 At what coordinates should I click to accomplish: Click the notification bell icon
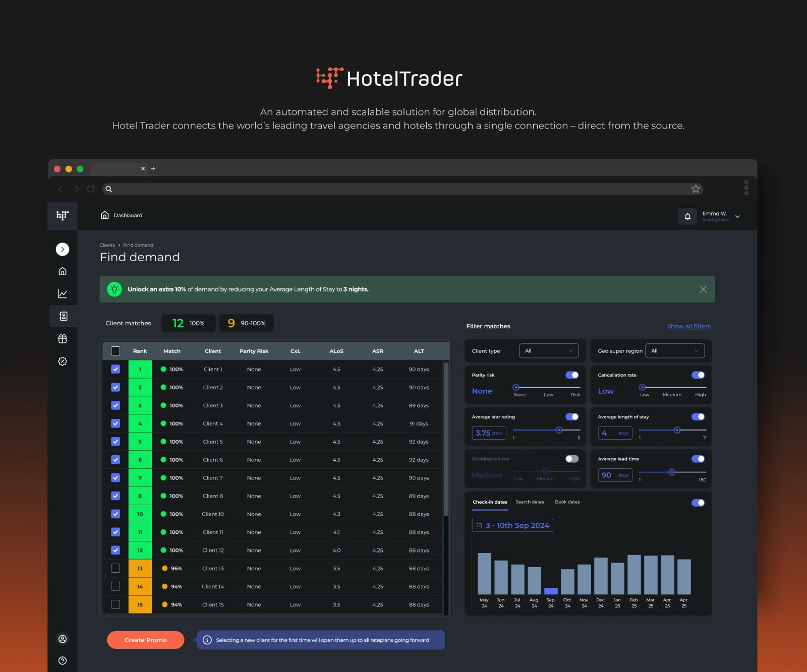pyautogui.click(x=687, y=216)
